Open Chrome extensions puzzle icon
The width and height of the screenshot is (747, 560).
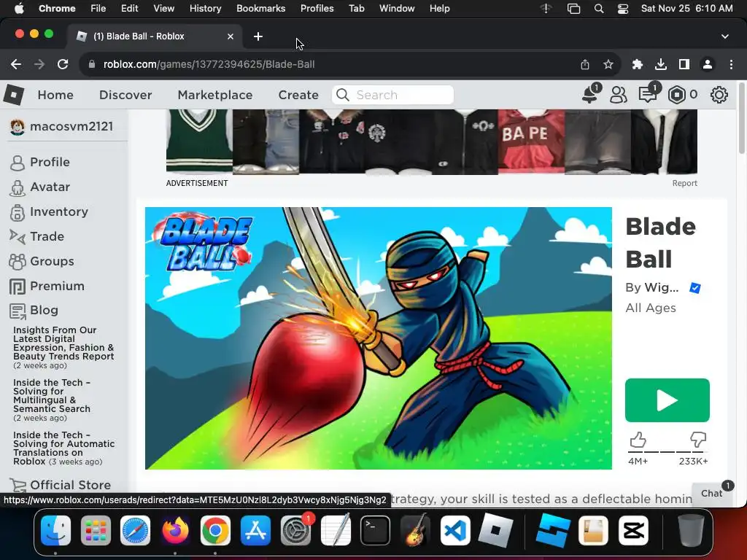click(x=638, y=64)
